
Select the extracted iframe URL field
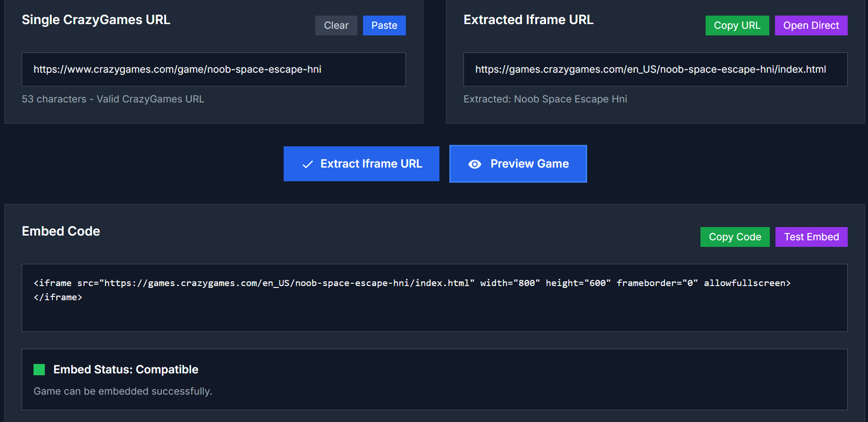point(656,69)
